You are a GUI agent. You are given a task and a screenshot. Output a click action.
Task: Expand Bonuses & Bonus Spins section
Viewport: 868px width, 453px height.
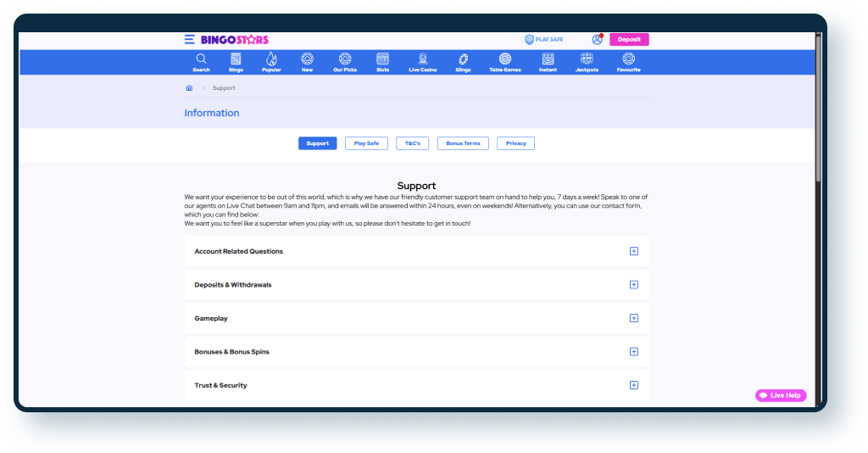(x=633, y=352)
